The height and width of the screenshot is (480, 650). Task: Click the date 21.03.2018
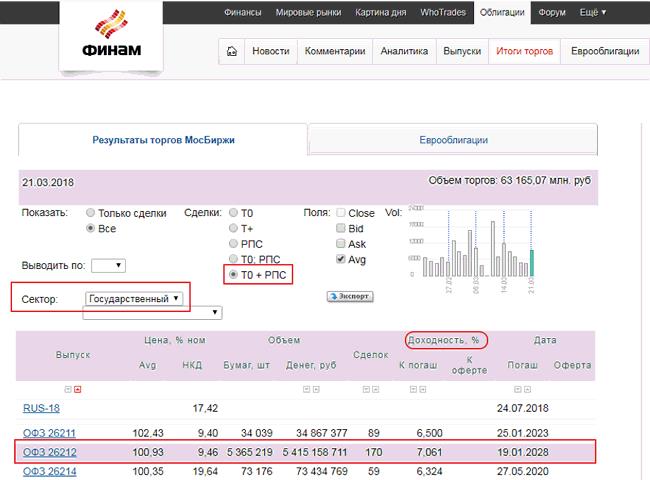click(x=48, y=182)
